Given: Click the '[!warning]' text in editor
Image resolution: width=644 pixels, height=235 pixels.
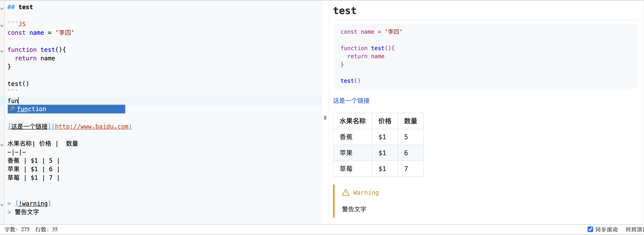Looking at the screenshot, I should pyautogui.click(x=33, y=203).
